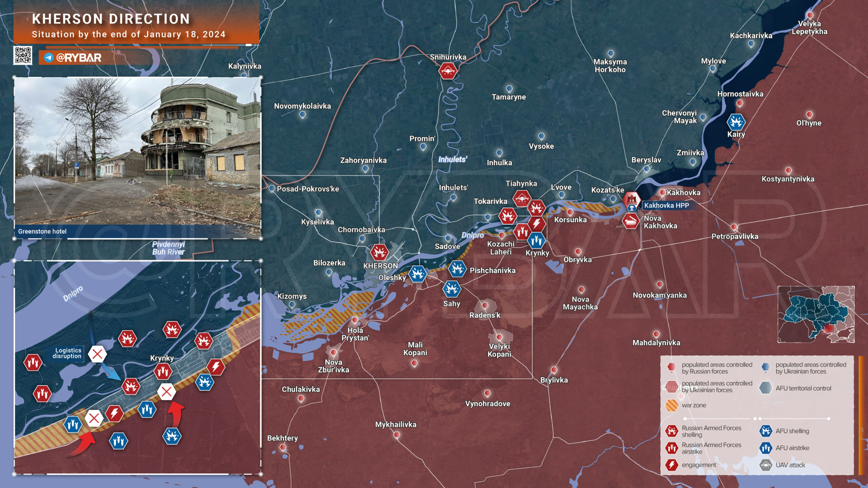Click the engagement legend icon
Screen dimensions: 868x488
pyautogui.click(x=671, y=465)
